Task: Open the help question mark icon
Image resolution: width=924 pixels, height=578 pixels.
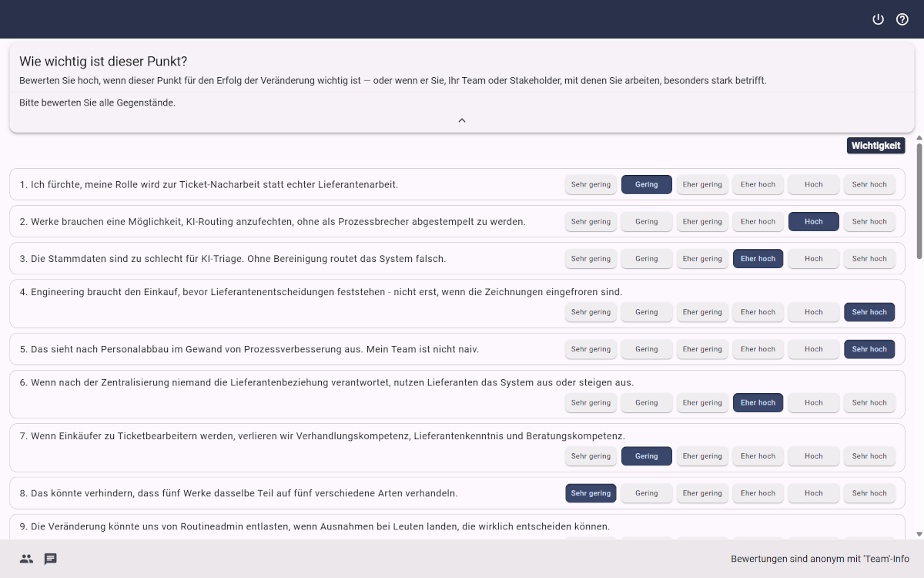Action: click(x=902, y=19)
